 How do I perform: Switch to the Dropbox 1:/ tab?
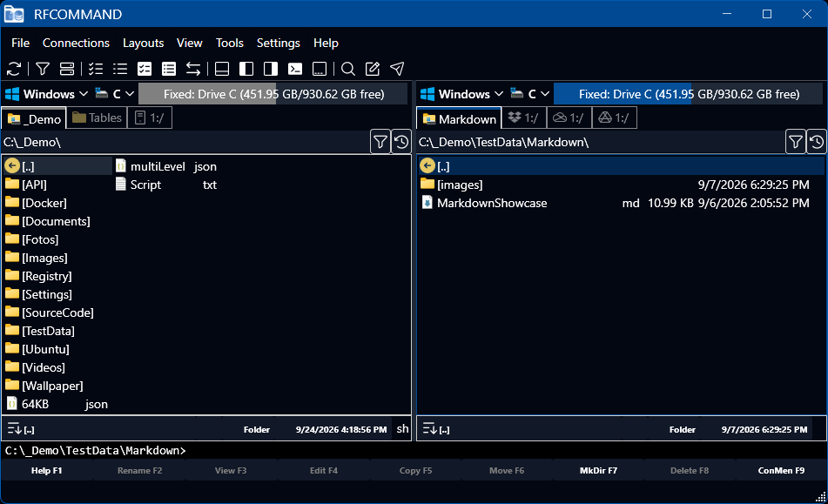coord(524,118)
